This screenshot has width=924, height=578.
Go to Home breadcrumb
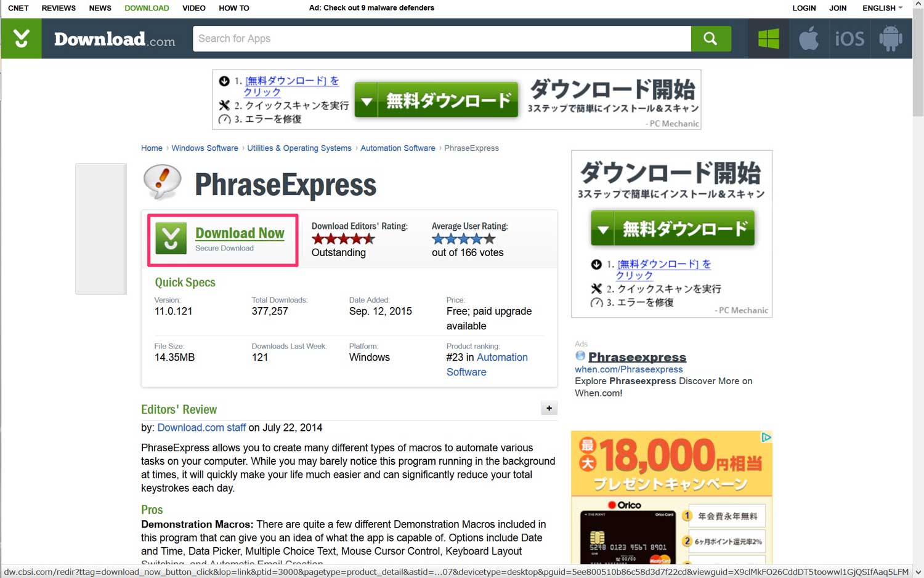152,148
